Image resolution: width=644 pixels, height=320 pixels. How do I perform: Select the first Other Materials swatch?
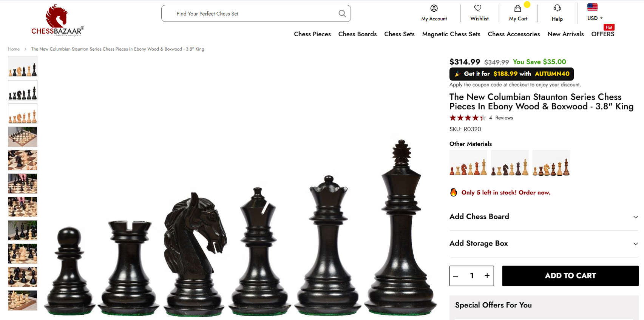(468, 163)
